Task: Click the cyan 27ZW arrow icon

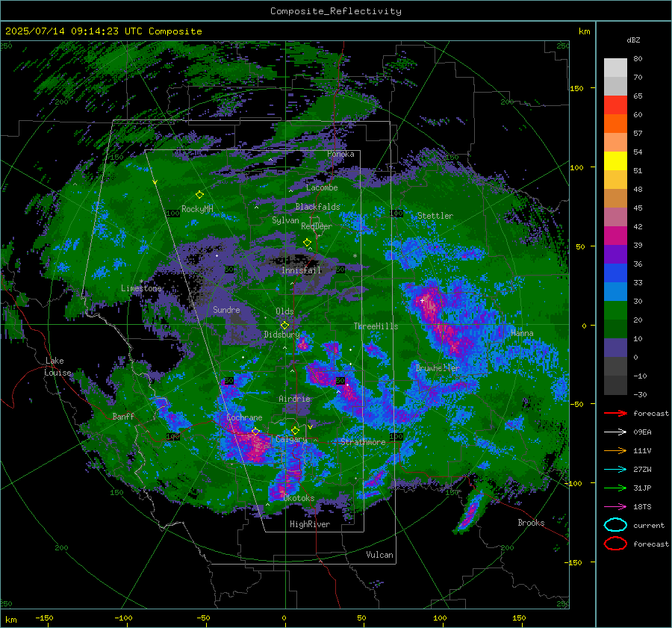Action: (615, 470)
